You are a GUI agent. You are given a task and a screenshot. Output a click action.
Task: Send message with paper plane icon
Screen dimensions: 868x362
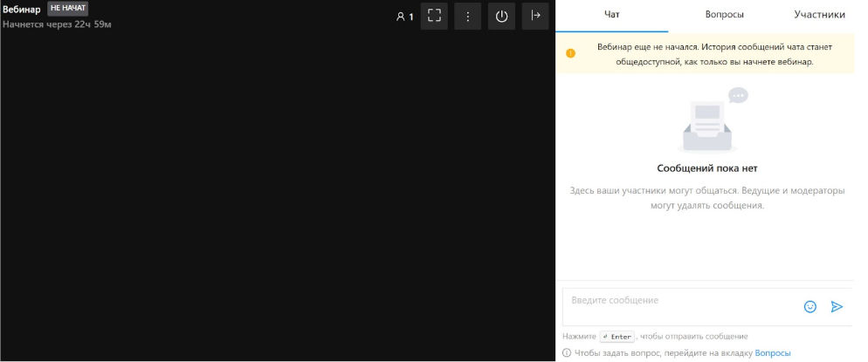837,307
